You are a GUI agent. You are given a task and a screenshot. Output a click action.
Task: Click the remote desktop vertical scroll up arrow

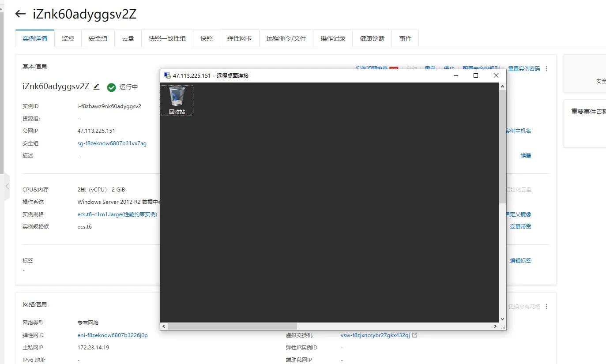(502, 86)
